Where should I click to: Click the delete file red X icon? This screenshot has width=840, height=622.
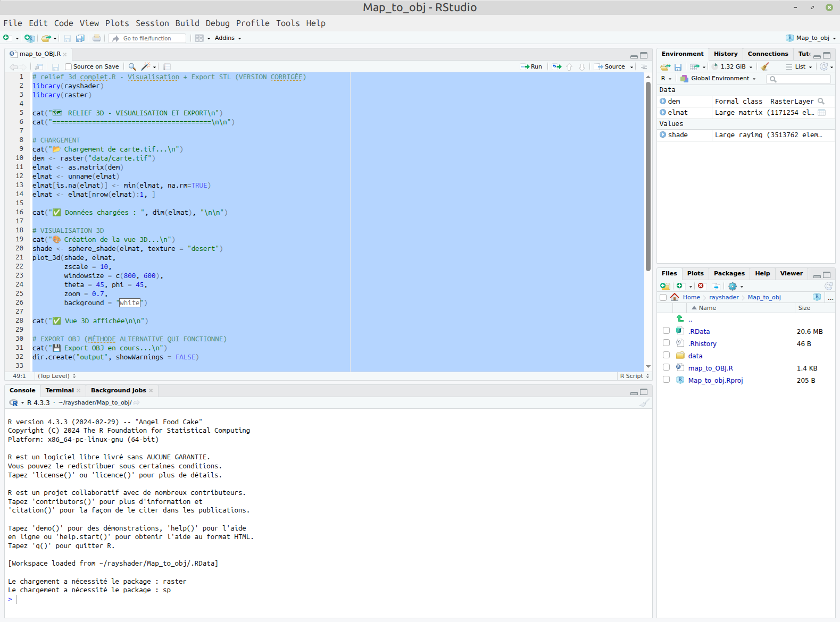coord(701,286)
